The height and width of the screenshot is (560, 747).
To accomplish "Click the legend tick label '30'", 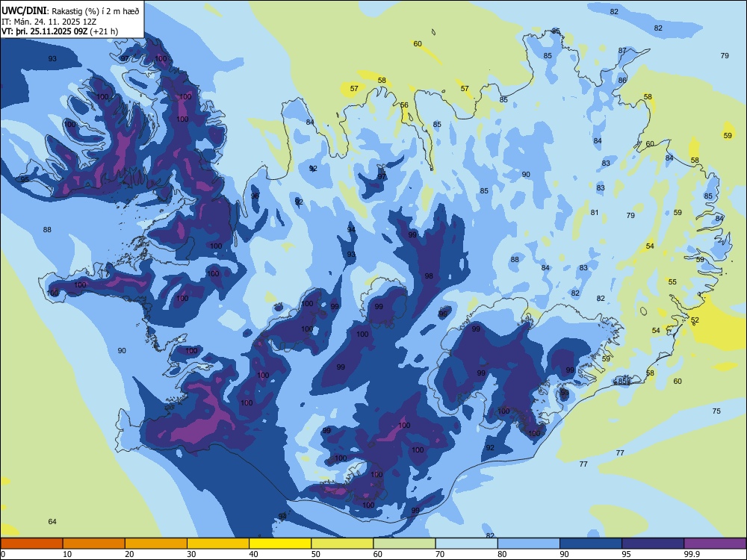I will [191, 554].
